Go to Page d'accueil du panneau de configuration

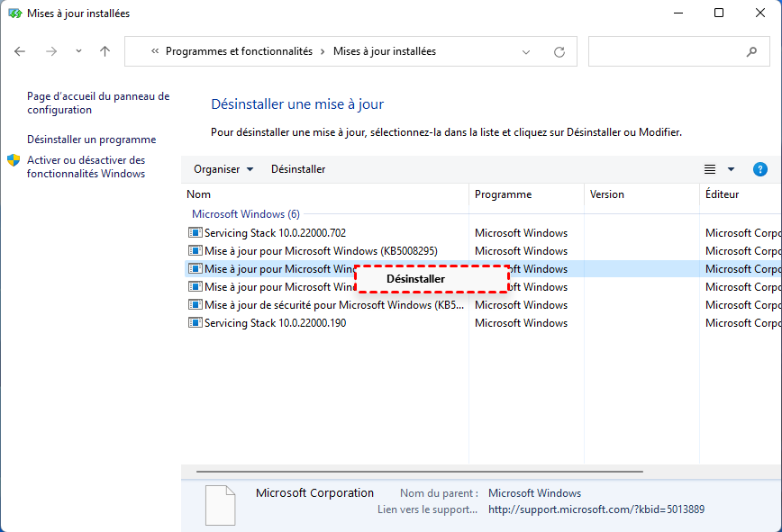pyautogui.click(x=97, y=103)
